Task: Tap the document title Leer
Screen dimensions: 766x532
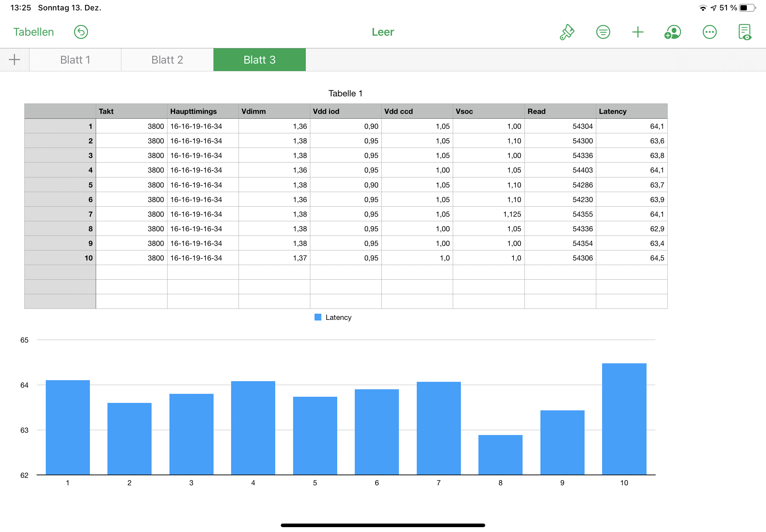Action: point(383,32)
